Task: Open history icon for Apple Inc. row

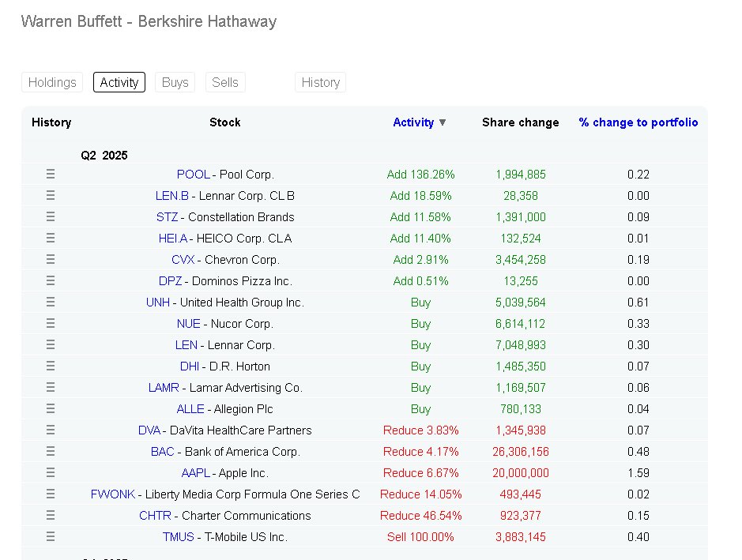Action: [51, 473]
